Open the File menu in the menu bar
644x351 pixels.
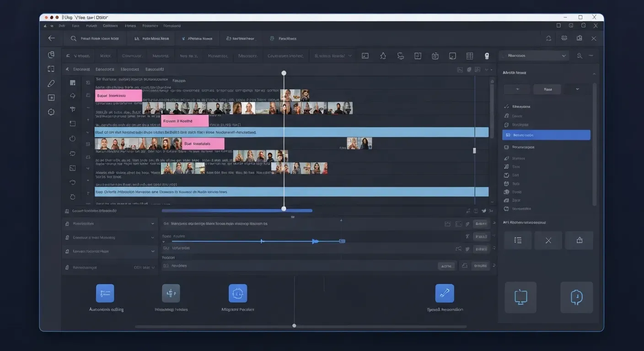click(x=62, y=26)
